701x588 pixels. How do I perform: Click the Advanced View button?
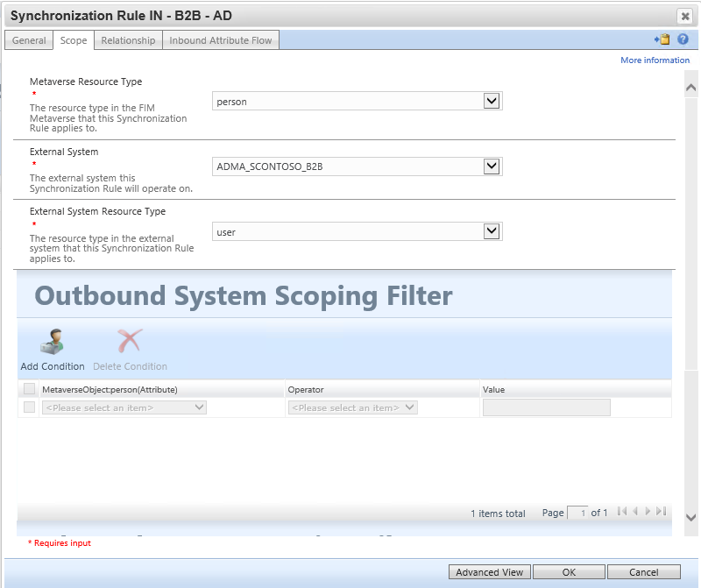coord(489,571)
